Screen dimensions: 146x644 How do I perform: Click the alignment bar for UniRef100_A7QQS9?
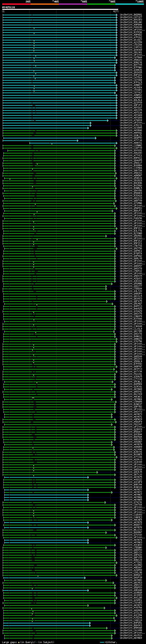pos(55,120)
